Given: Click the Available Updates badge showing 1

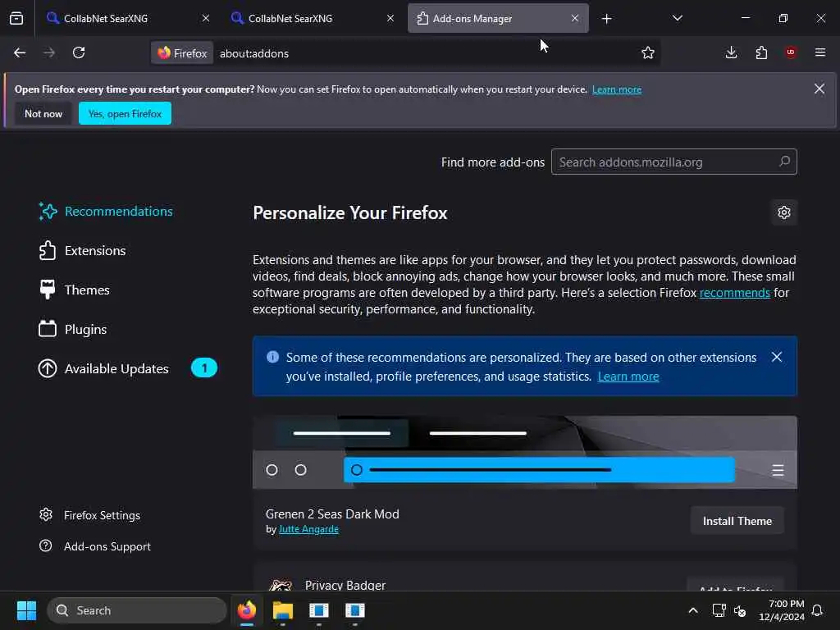Looking at the screenshot, I should (x=204, y=368).
